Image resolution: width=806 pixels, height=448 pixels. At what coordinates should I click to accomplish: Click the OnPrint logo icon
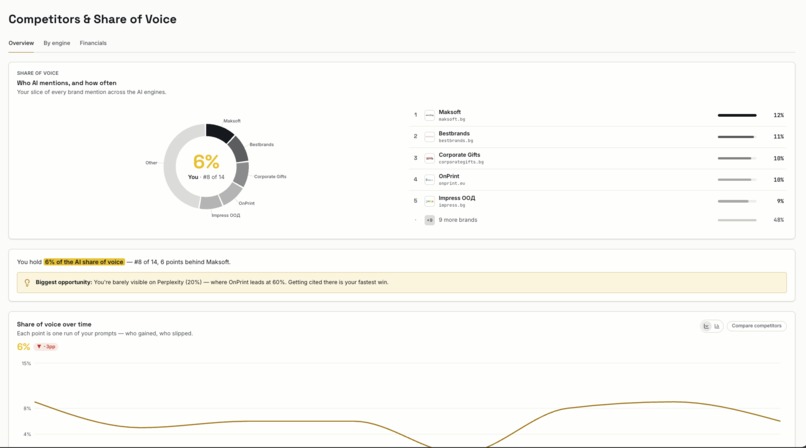(429, 180)
